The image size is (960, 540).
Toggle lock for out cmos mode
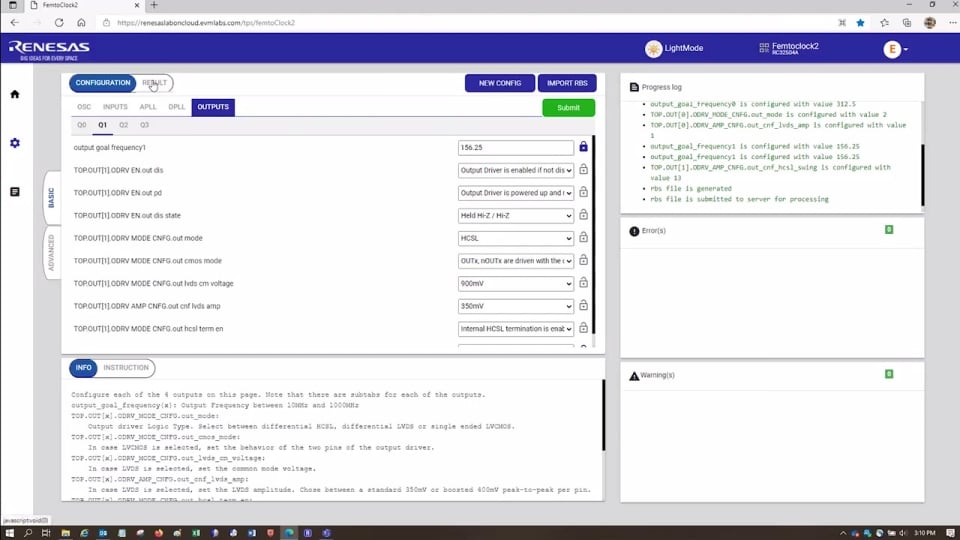pyautogui.click(x=583, y=260)
